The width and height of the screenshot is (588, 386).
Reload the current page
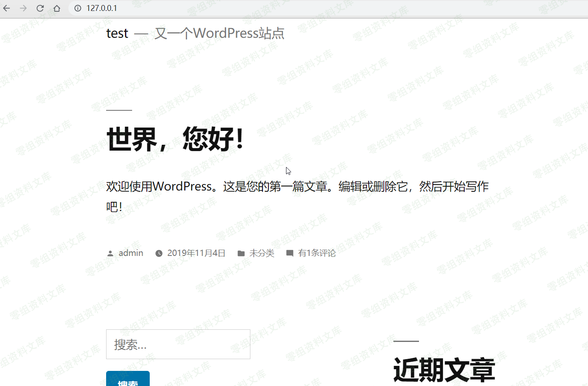coord(40,8)
